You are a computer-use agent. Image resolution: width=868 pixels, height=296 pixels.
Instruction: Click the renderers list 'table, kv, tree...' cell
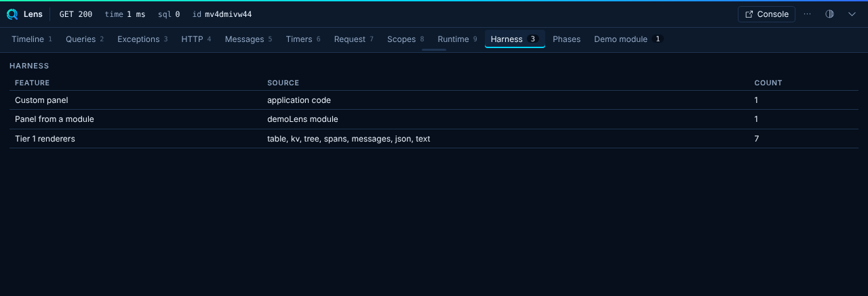(x=349, y=139)
